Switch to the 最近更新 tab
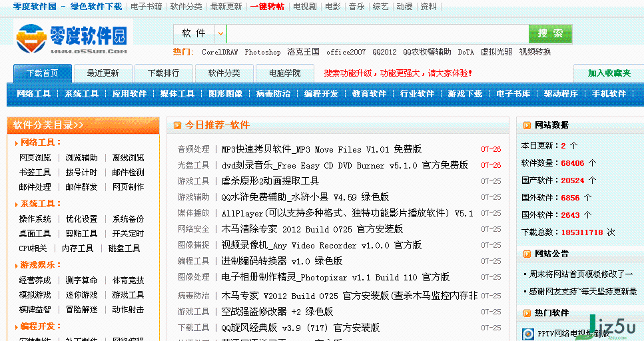644x341 pixels. pyautogui.click(x=103, y=73)
